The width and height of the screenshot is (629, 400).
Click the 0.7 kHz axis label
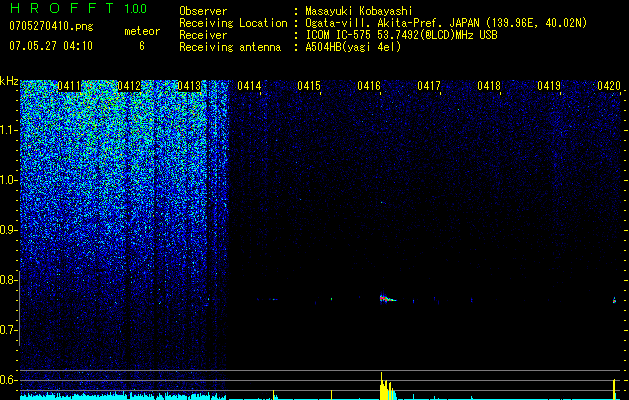[x=7, y=330]
